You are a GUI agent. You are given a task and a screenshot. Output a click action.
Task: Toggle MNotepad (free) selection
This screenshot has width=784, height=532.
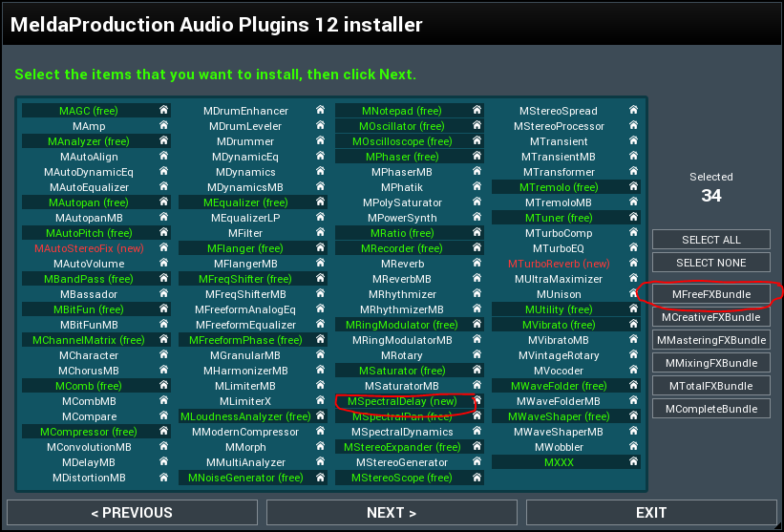pyautogui.click(x=401, y=111)
